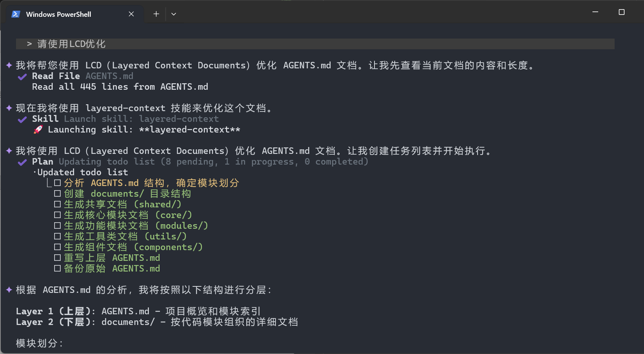644x354 pixels.
Task: Open a new terminal tab
Action: (156, 14)
